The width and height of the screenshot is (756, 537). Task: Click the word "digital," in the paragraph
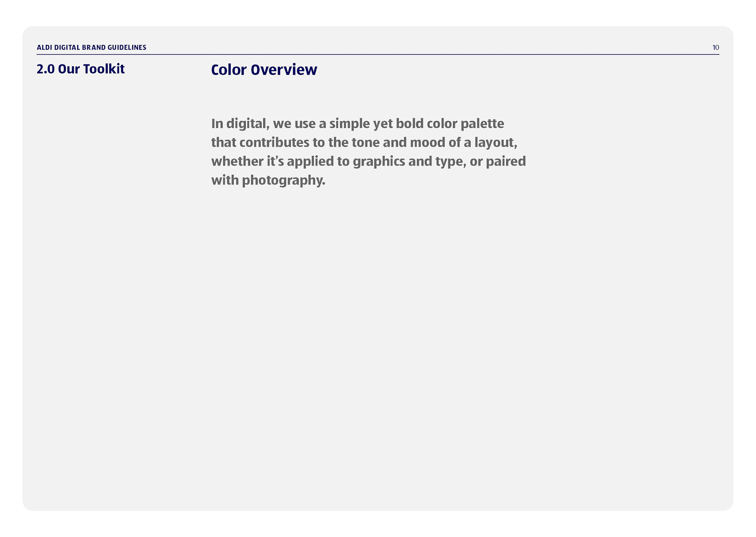[248, 124]
